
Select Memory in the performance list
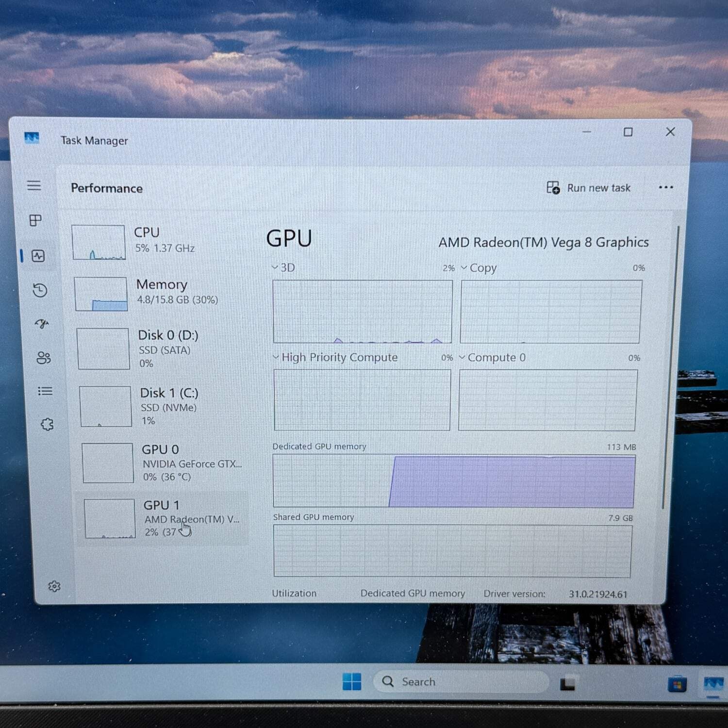point(158,293)
